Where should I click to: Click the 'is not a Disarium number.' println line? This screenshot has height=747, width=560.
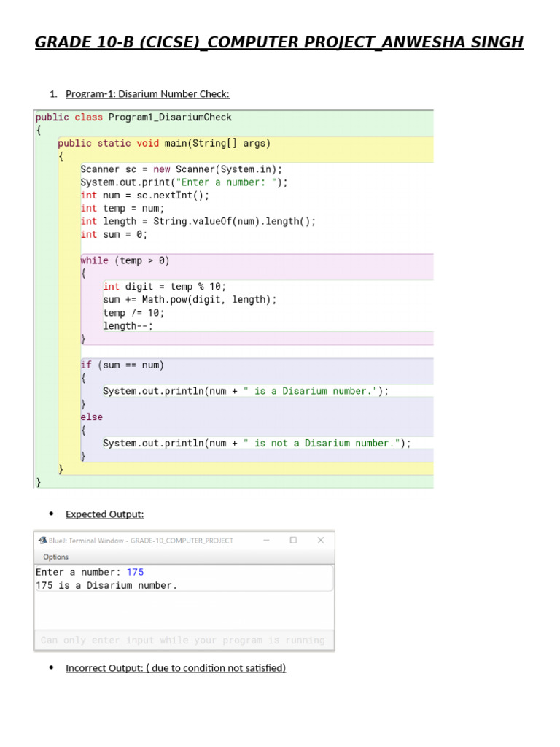pos(257,443)
